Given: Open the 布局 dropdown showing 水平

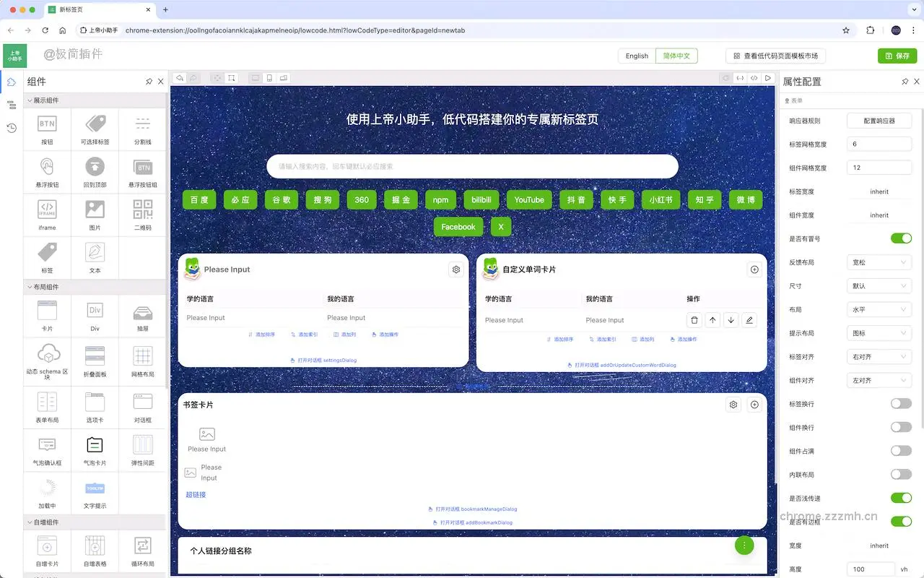Looking at the screenshot, I should tap(879, 309).
